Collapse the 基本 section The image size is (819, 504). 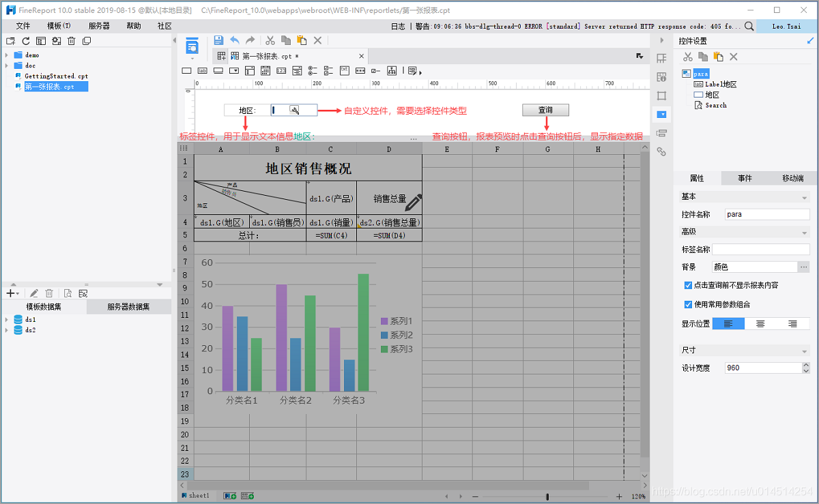(x=805, y=197)
